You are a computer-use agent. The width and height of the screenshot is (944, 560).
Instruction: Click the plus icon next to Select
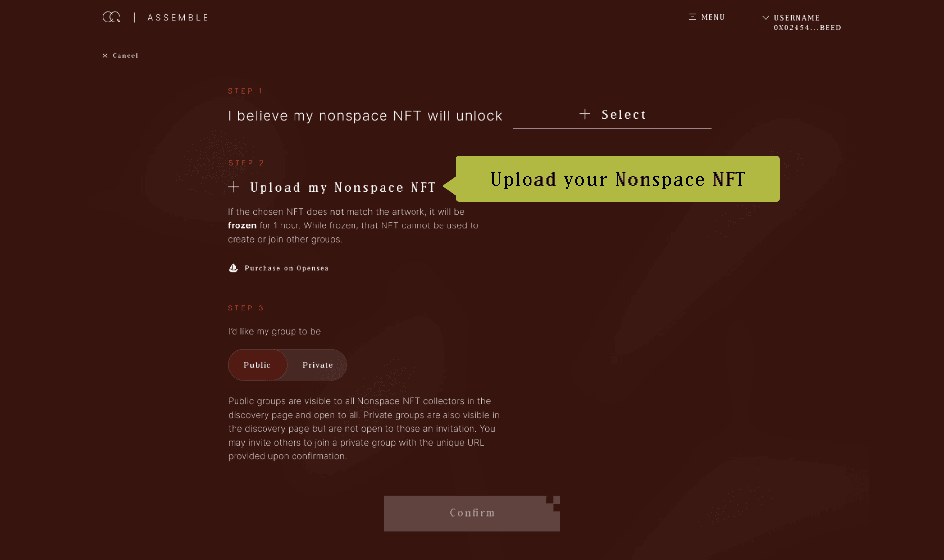(585, 114)
